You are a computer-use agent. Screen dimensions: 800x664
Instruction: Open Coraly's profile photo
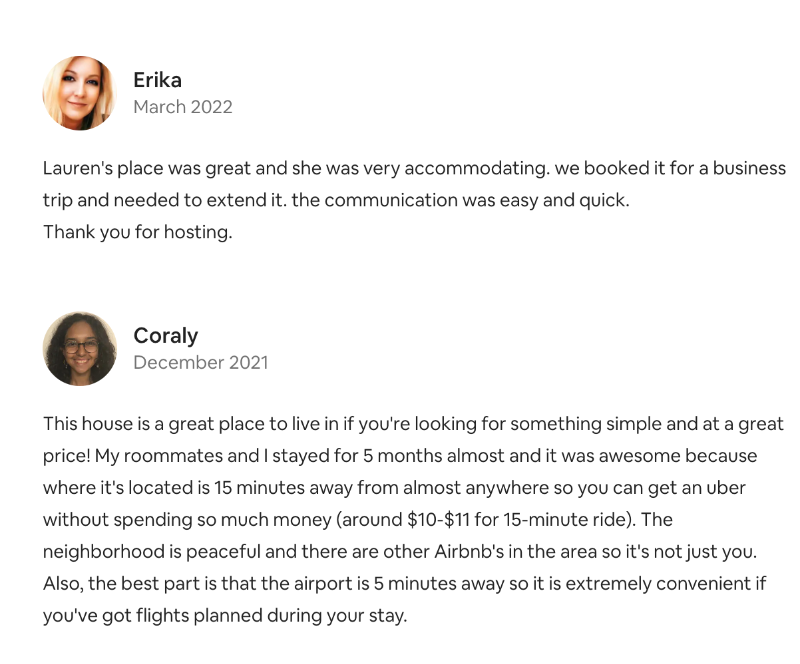pos(80,349)
